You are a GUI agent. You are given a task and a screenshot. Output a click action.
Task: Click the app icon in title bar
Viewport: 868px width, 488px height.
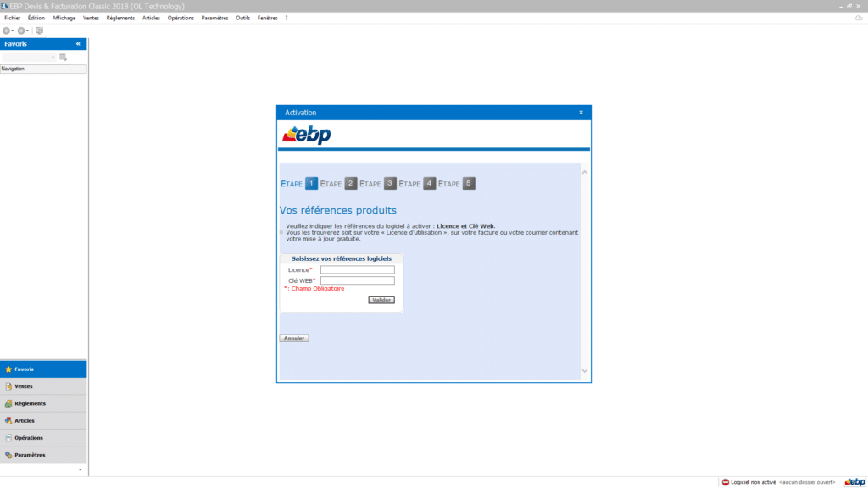tap(4, 6)
